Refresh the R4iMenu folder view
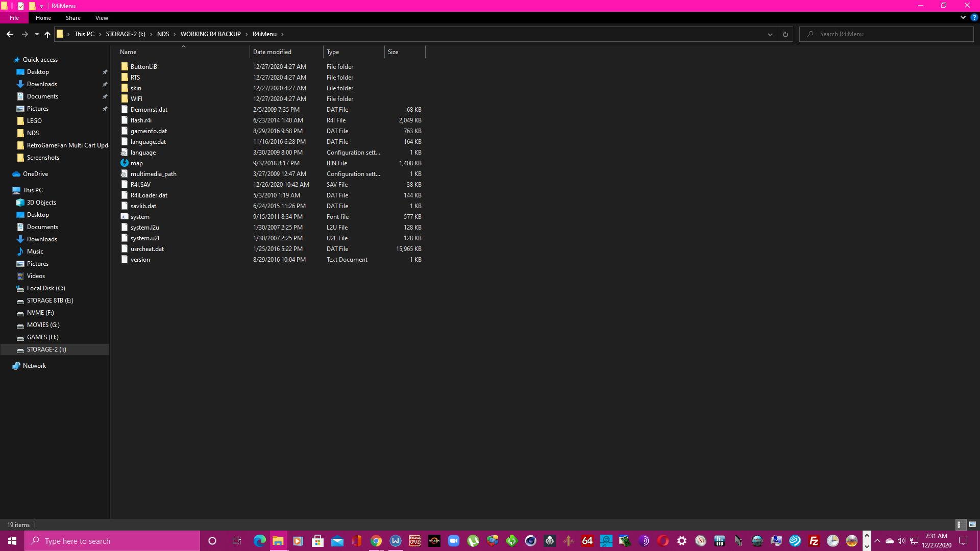This screenshot has height=551, width=980. click(785, 34)
